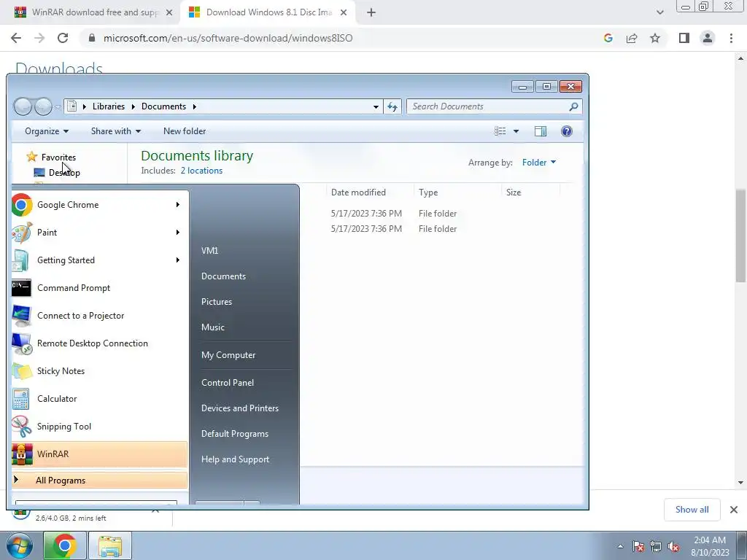The height and width of the screenshot is (560, 747).
Task: Open the Snipping Tool
Action: coord(100,426)
